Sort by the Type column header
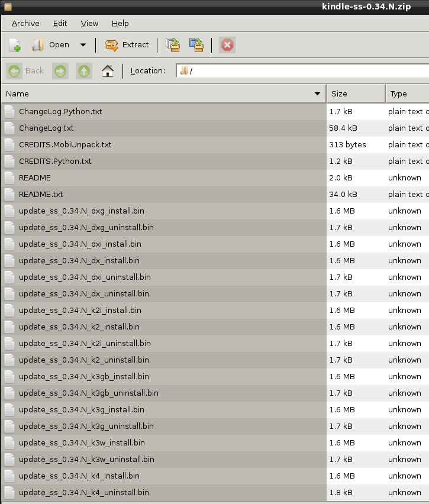This screenshot has height=504, width=429. [408, 94]
